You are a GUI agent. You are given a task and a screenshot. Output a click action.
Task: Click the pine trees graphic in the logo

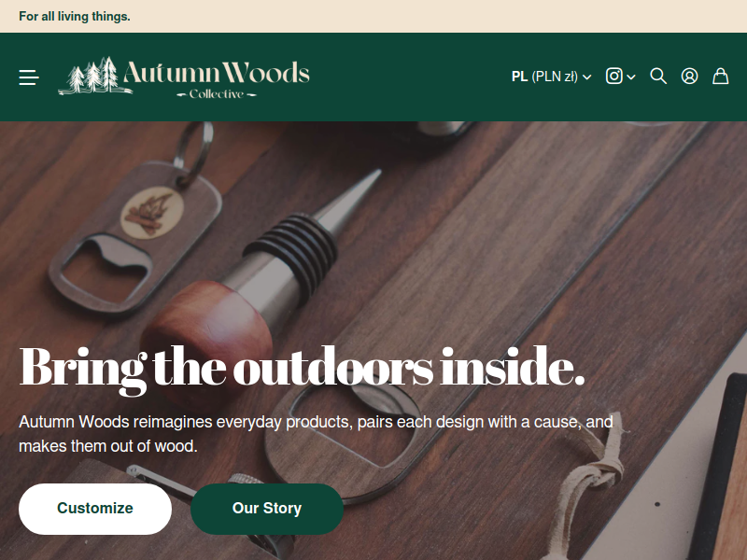point(94,77)
